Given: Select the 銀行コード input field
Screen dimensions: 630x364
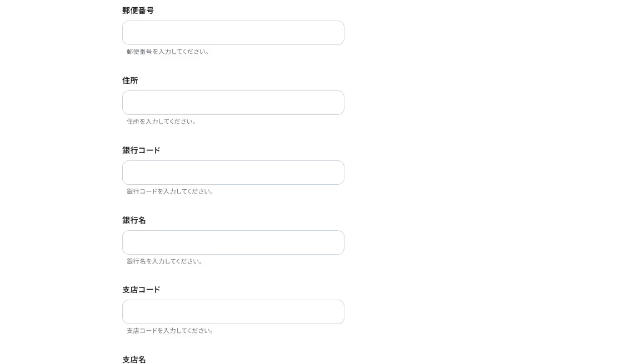Looking at the screenshot, I should [233, 173].
